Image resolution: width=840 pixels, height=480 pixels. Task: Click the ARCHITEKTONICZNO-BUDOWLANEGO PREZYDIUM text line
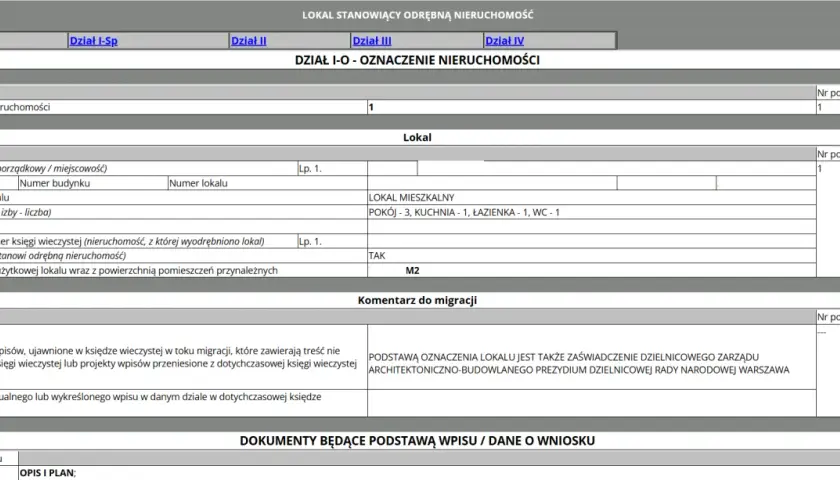(579, 370)
